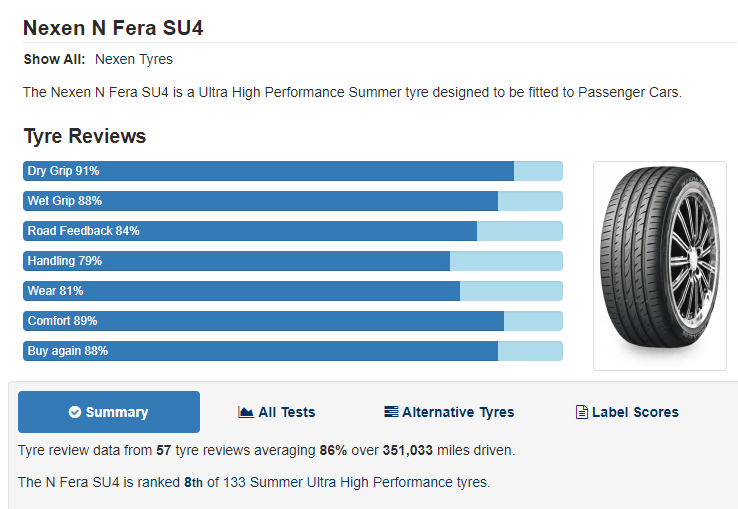Screen dimensions: 738x509
Task: Click the Nexen N Fera SU4 heading
Action: 113,28
